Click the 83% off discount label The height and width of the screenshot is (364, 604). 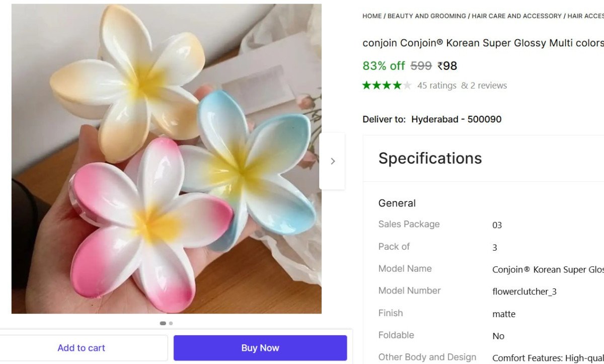pos(384,65)
